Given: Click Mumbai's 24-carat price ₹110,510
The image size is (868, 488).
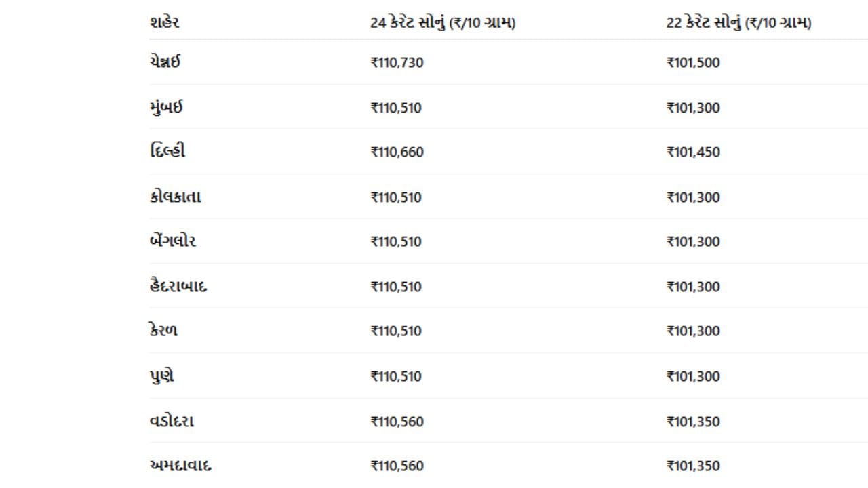Looking at the screenshot, I should tap(395, 108).
